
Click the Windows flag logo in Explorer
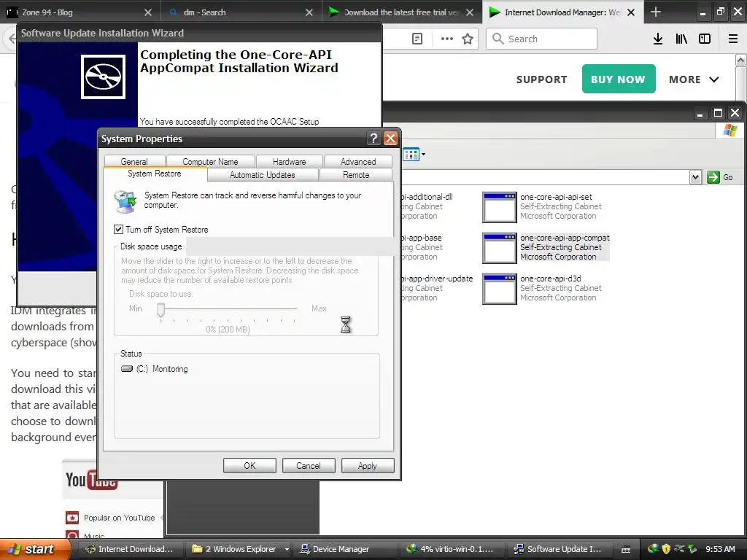(729, 131)
